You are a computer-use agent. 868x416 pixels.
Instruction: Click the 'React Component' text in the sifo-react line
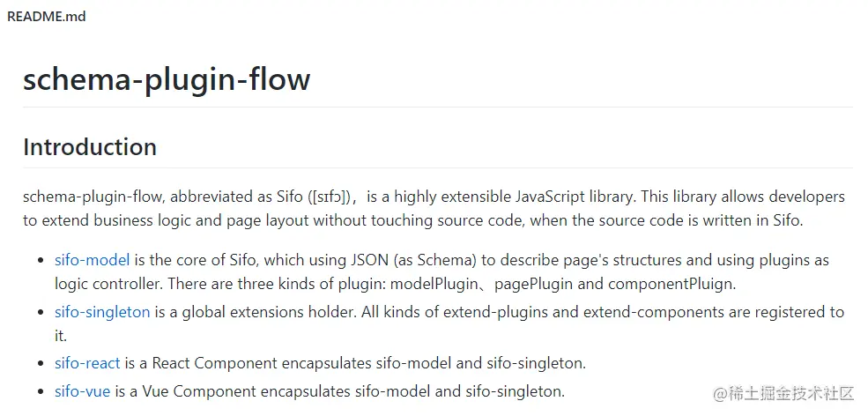[x=215, y=363]
